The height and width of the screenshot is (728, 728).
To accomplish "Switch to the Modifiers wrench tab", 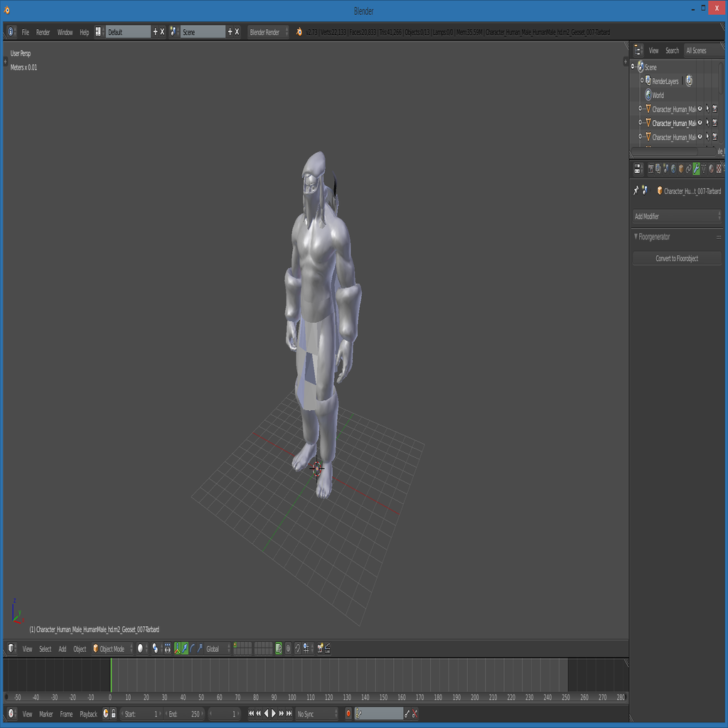I will coord(697,169).
